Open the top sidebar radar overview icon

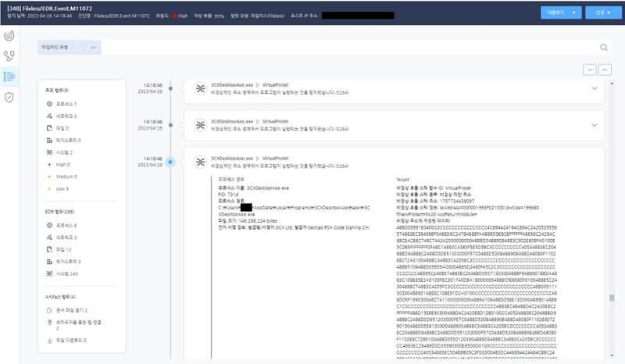click(x=9, y=36)
